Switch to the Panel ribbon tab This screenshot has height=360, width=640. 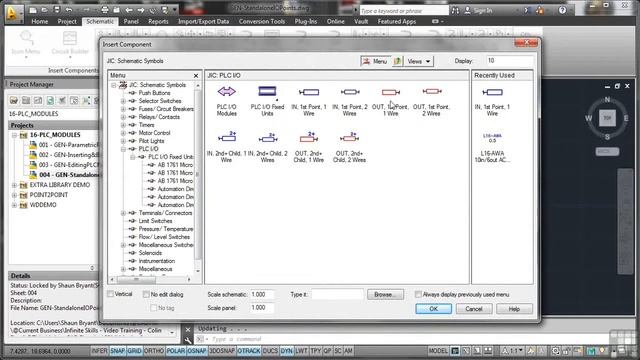(131, 21)
